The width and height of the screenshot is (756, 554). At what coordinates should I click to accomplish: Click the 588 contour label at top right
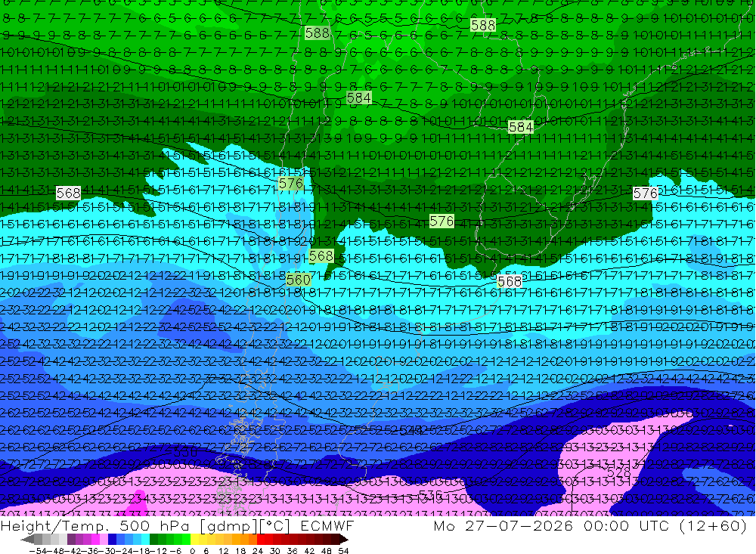[x=482, y=25]
